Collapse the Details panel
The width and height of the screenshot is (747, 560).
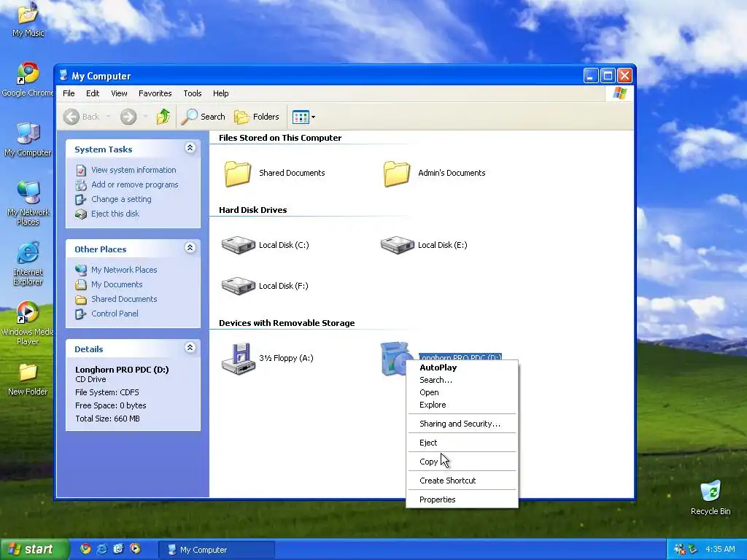coord(190,348)
